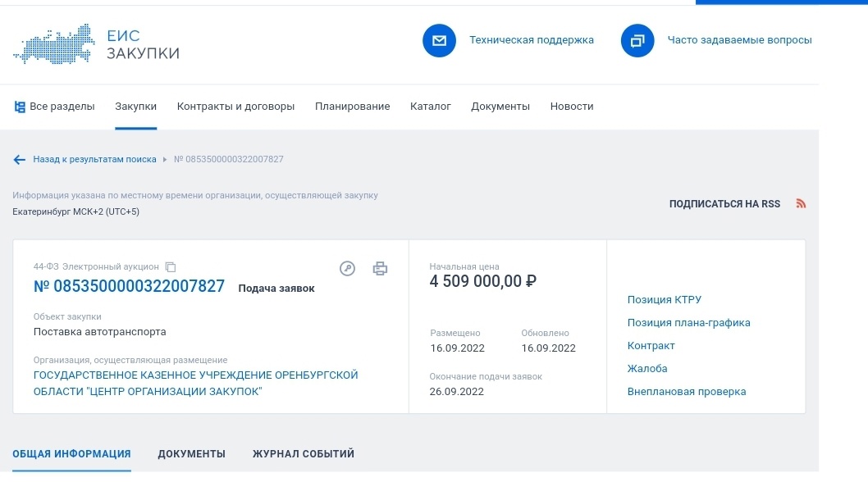Open the organization name link
This screenshot has height=482, width=868.
click(195, 383)
